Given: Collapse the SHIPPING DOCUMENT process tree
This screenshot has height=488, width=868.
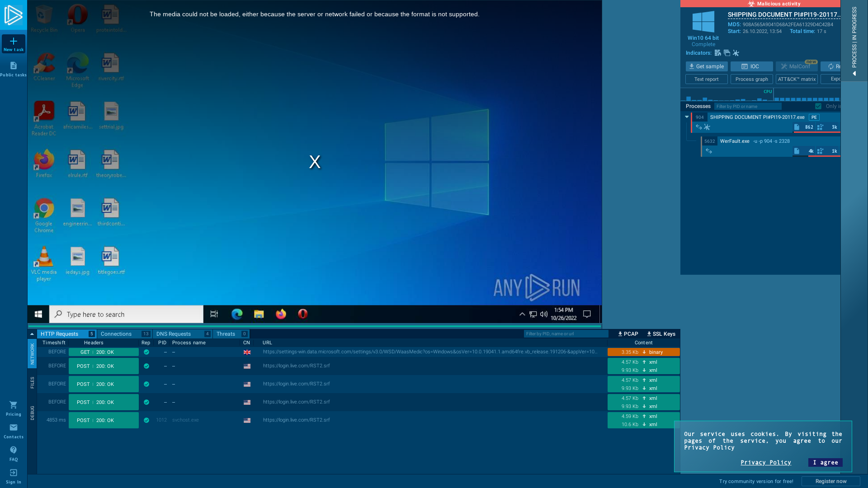Looking at the screenshot, I should click(687, 117).
